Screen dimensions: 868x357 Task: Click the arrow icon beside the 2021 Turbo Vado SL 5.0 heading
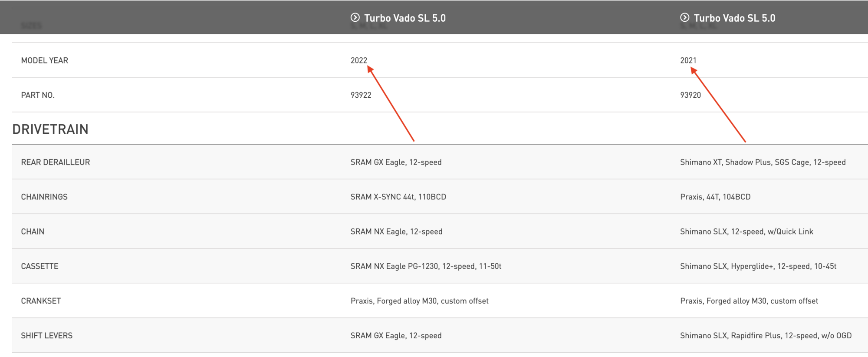click(684, 17)
